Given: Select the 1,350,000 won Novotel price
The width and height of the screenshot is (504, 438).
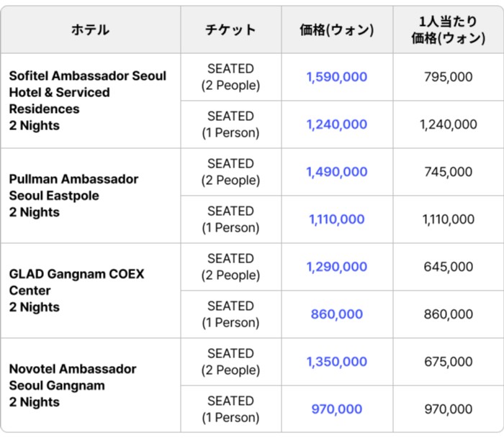Looking at the screenshot, I should [x=336, y=362].
